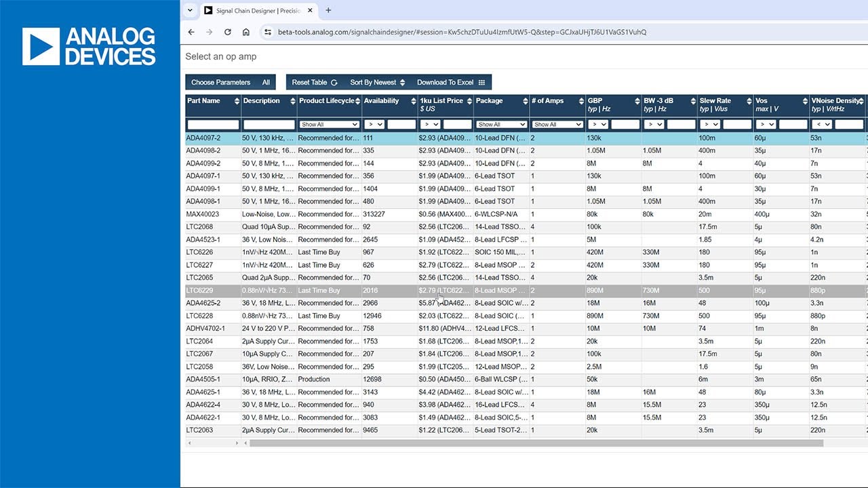Open # of Amps Show All dropdown

[x=557, y=125]
